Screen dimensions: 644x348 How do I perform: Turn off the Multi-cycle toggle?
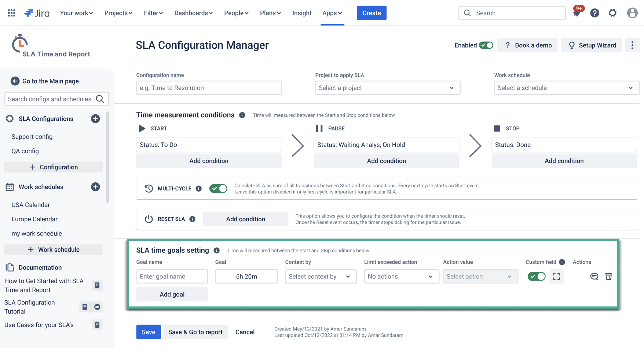(x=218, y=189)
